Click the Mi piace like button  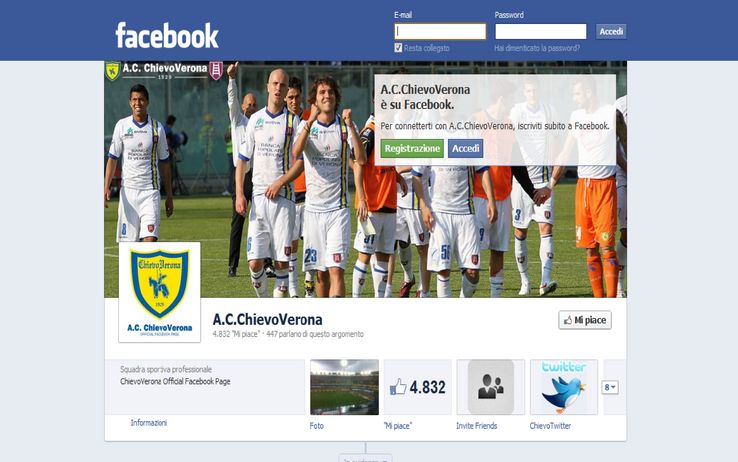click(585, 320)
